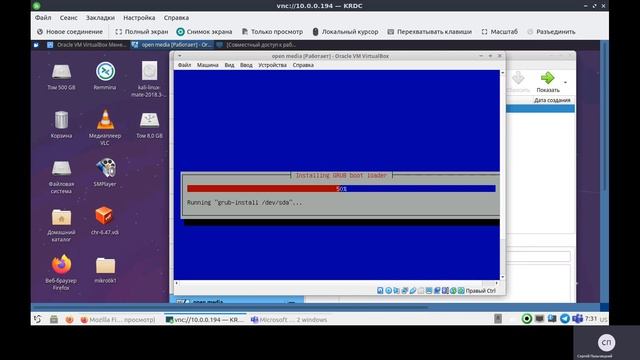Open the Настройка menu in KRDC

click(139, 18)
